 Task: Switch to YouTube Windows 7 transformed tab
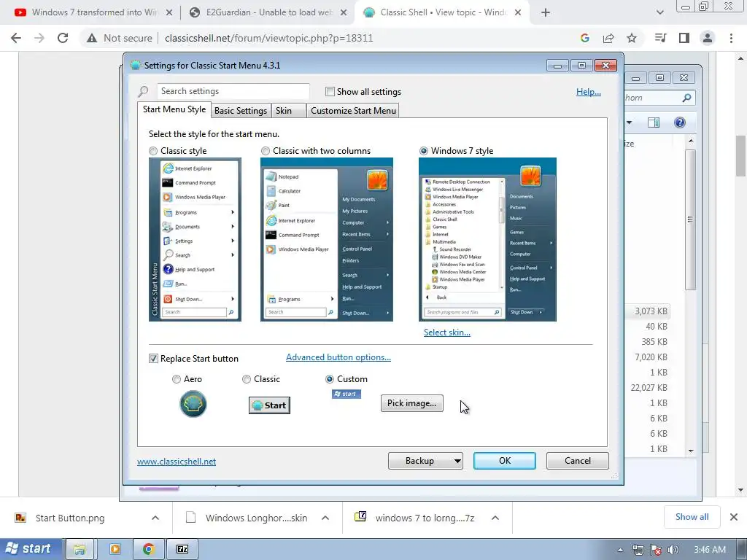click(x=93, y=13)
